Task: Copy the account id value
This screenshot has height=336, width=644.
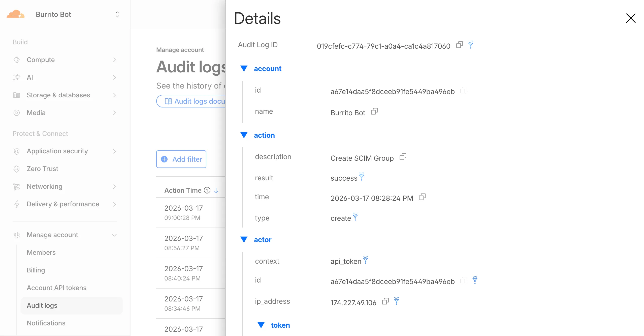Action: coord(464,90)
